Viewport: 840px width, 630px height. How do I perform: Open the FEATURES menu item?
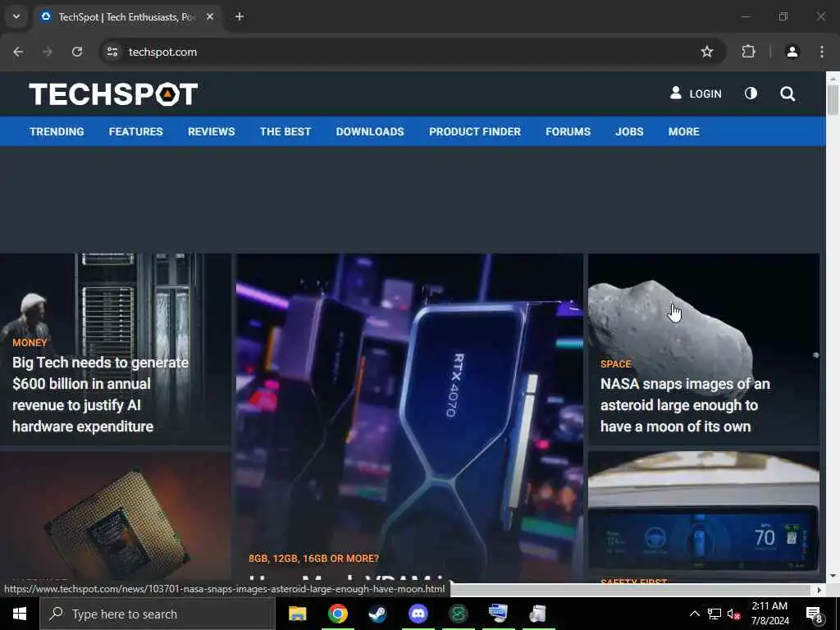pos(135,132)
